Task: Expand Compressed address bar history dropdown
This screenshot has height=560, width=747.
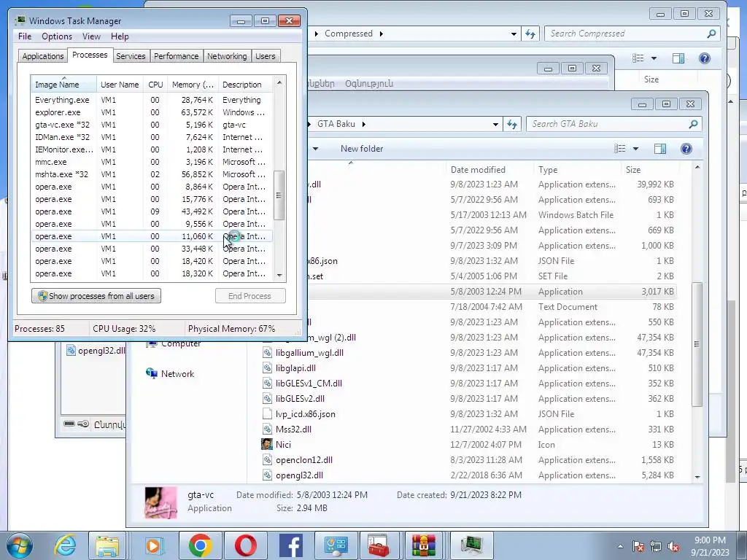Action: click(514, 34)
